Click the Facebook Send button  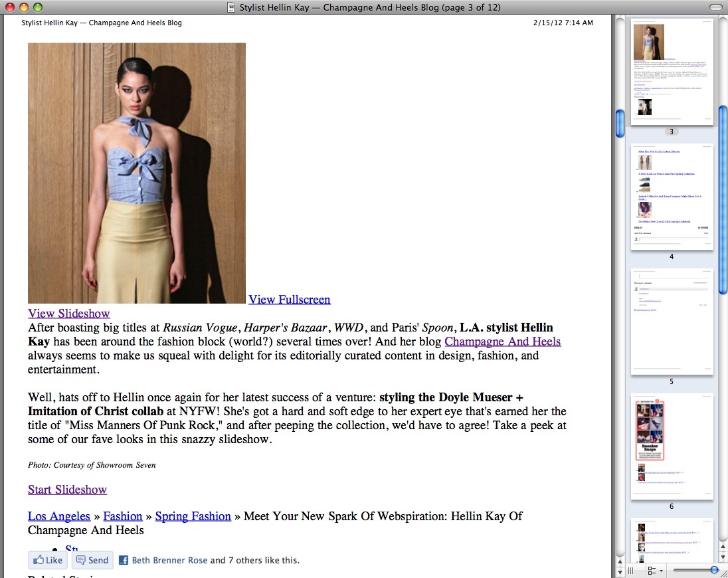[x=92, y=560]
